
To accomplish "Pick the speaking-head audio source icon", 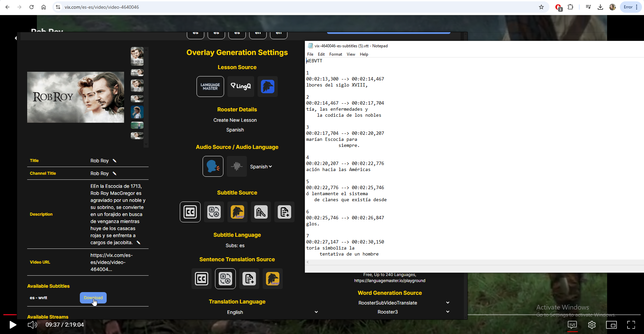I will pos(213,166).
